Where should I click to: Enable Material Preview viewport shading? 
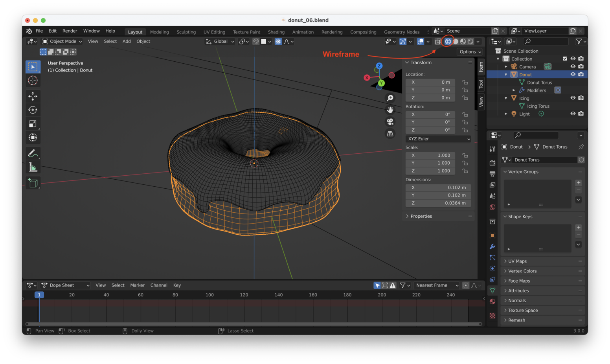click(x=463, y=41)
